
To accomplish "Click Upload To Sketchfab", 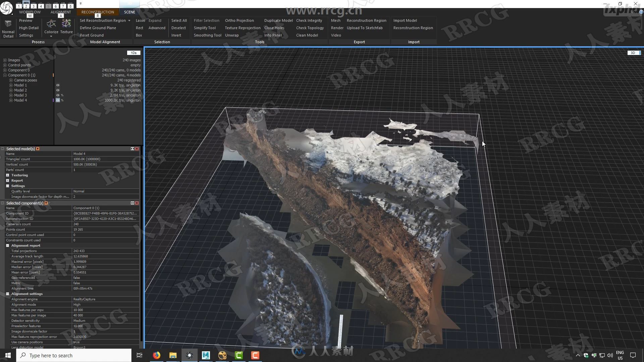I will click(x=365, y=28).
